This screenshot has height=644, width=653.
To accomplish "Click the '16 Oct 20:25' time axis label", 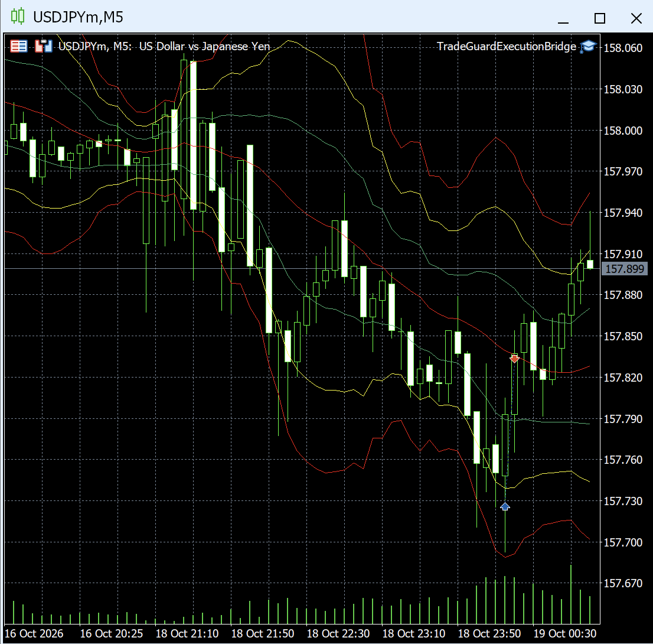I will coord(111,633).
